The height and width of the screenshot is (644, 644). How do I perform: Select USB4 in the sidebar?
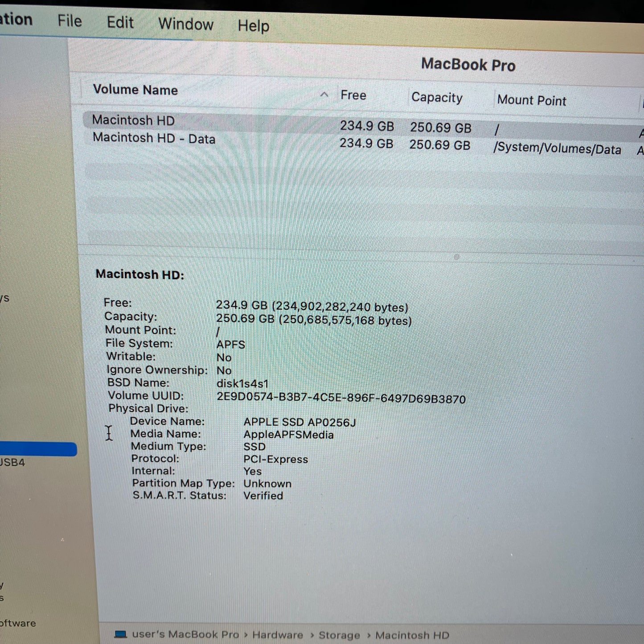coord(13,462)
